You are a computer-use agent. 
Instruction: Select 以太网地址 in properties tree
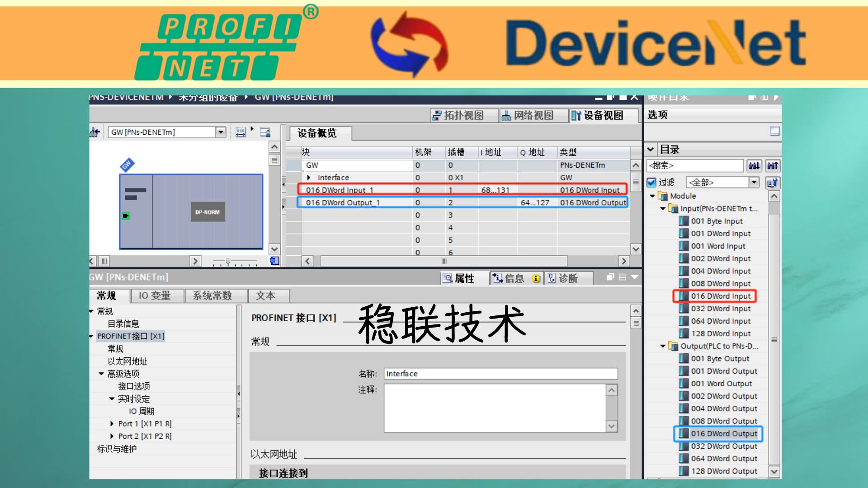click(x=127, y=361)
